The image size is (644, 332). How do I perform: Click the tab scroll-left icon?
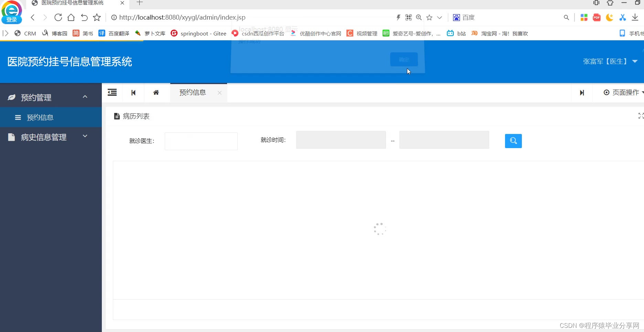click(133, 93)
